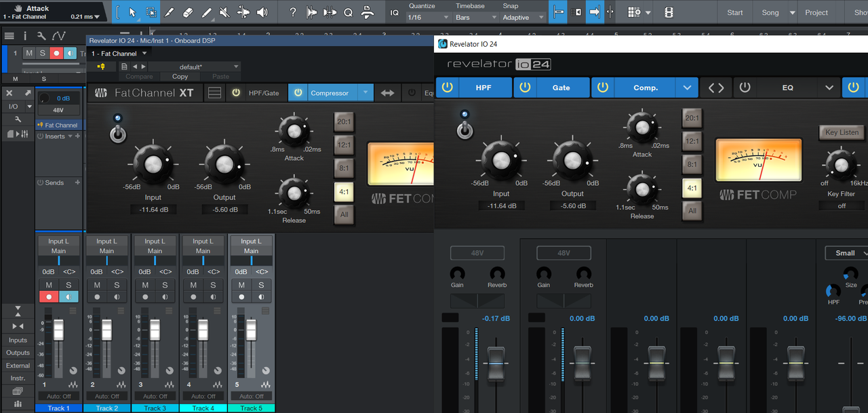Adjust the Track 3 mixer fader
Image resolution: width=868 pixels, height=413 pixels.
(155, 330)
